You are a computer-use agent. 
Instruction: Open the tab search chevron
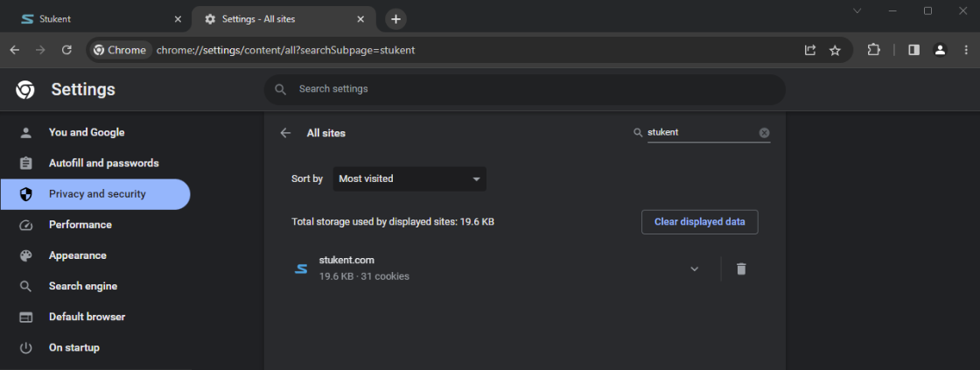tap(857, 10)
